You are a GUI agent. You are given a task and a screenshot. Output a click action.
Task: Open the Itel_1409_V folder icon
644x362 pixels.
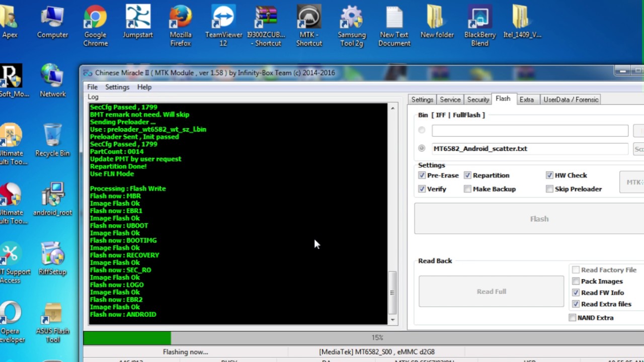(x=523, y=22)
